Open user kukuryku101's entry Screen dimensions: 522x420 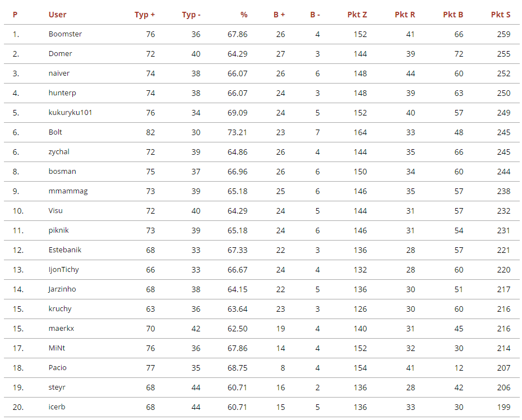pyautogui.click(x=70, y=113)
